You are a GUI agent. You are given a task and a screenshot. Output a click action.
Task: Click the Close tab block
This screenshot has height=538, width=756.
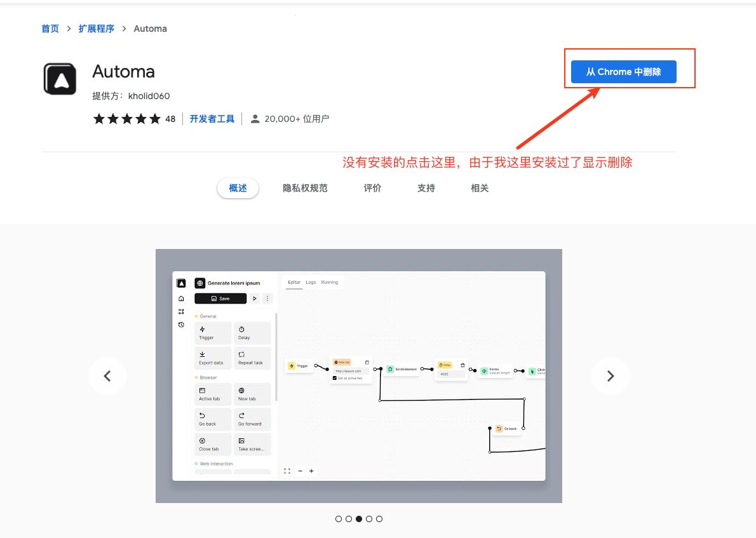point(213,444)
